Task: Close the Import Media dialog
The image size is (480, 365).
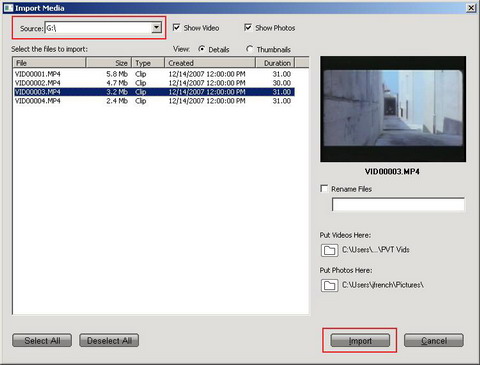Action: pos(471,8)
